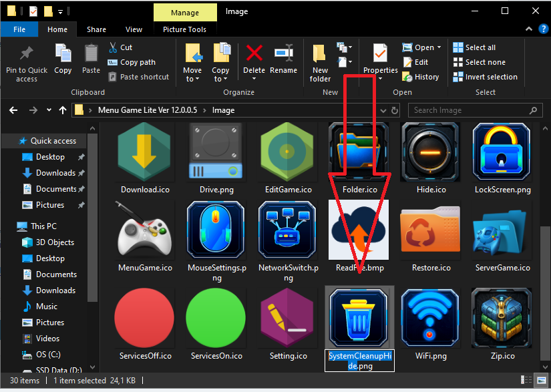Open the explorer Help question mark
The image size is (551, 392).
point(543,29)
